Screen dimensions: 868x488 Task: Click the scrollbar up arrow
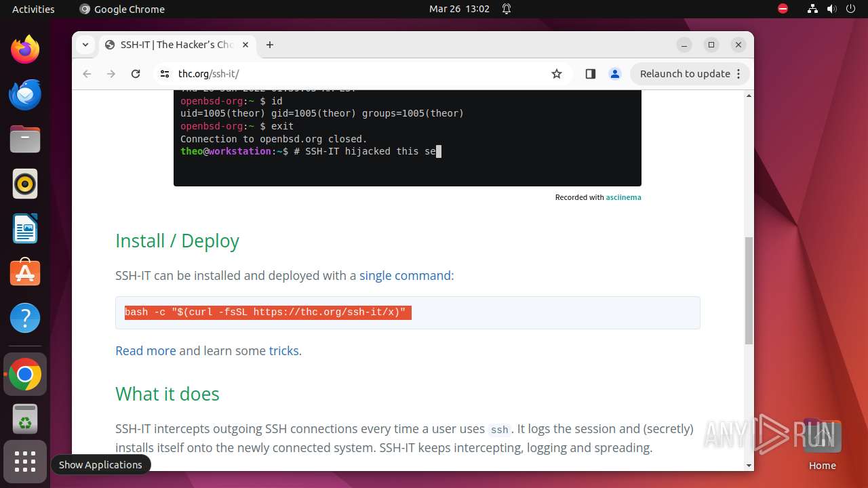[749, 96]
